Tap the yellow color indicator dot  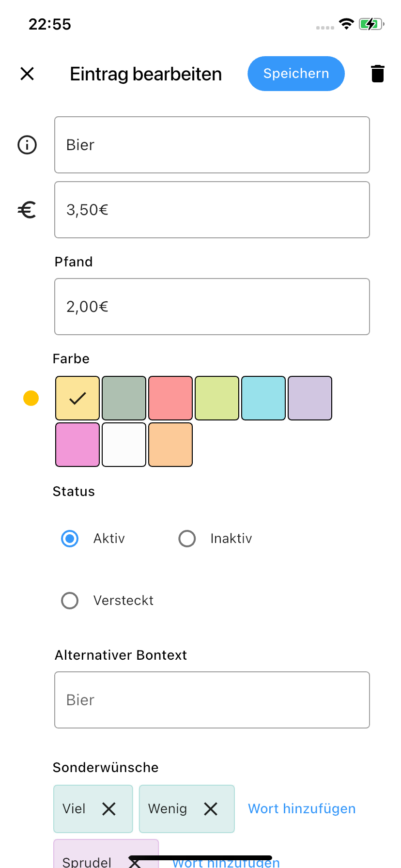(x=31, y=398)
